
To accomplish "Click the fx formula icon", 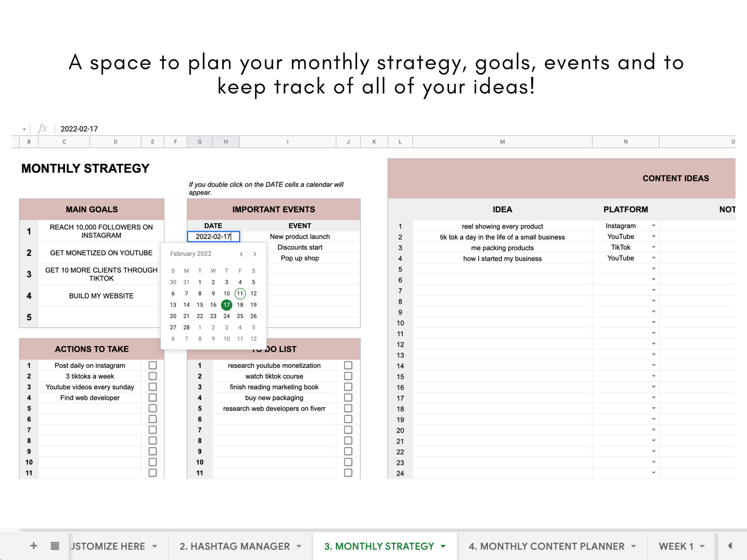I will tap(42, 128).
